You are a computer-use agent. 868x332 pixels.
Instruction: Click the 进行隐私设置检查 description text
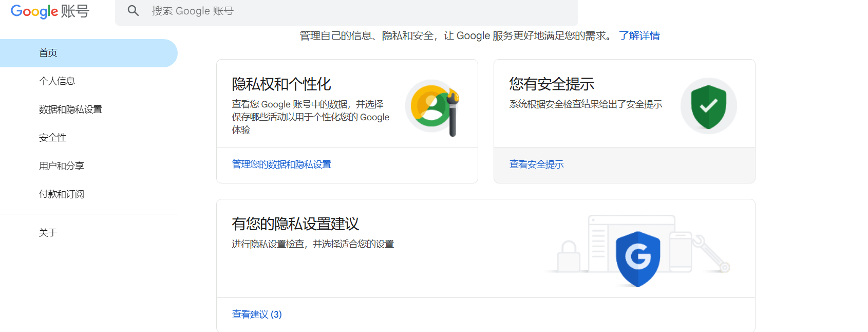tap(313, 244)
